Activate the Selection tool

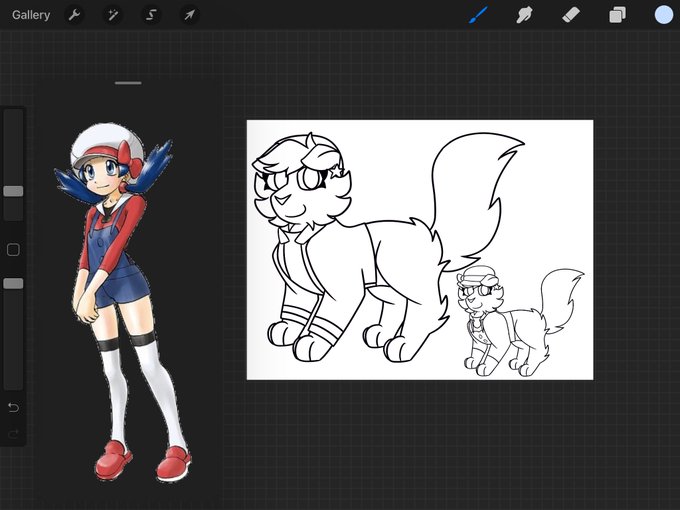coord(151,15)
